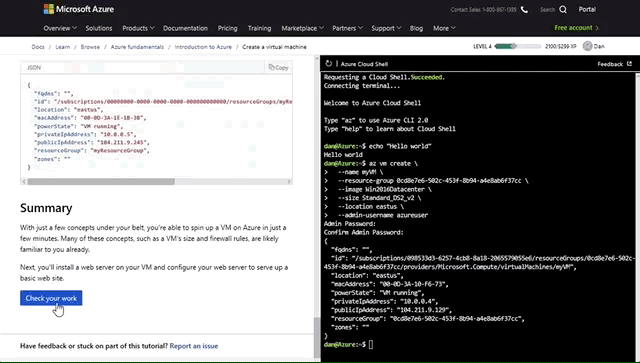640x363 pixels.
Task: Go to the Pricing page
Action: [x=227, y=28]
